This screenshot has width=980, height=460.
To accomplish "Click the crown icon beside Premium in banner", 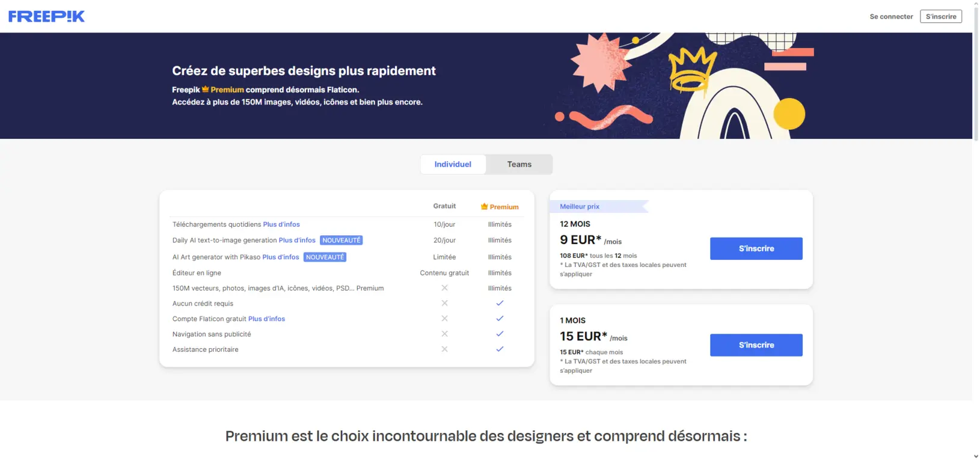I will tap(205, 89).
